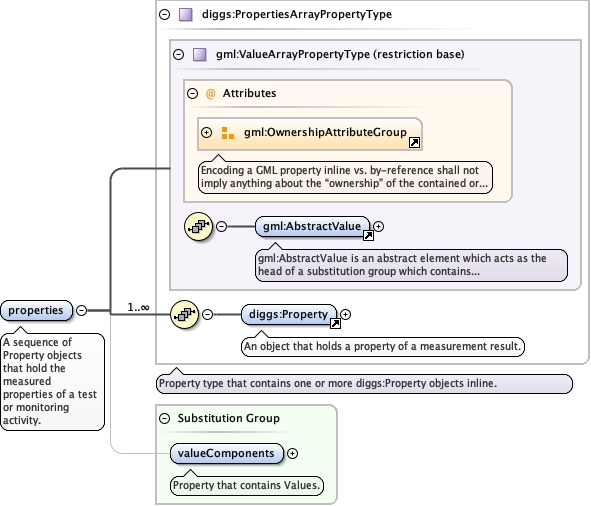Viewport: 591px width, 506px height.
Task: Click the gml:ValueArrayPropertyType (restriction base) title
Action: (340, 55)
